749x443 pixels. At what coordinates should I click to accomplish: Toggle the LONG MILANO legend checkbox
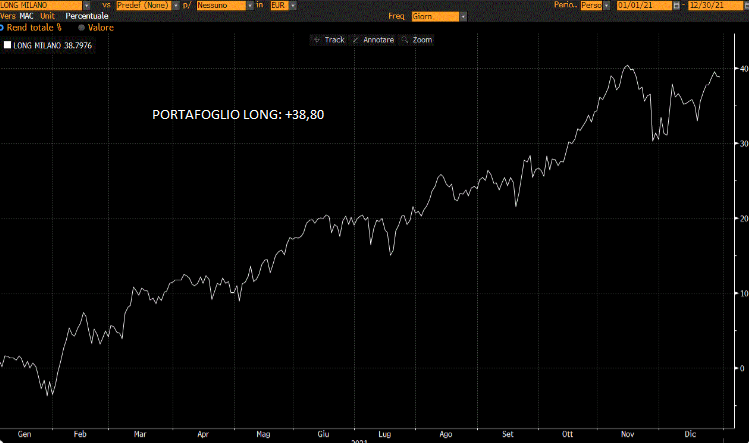coord(8,46)
